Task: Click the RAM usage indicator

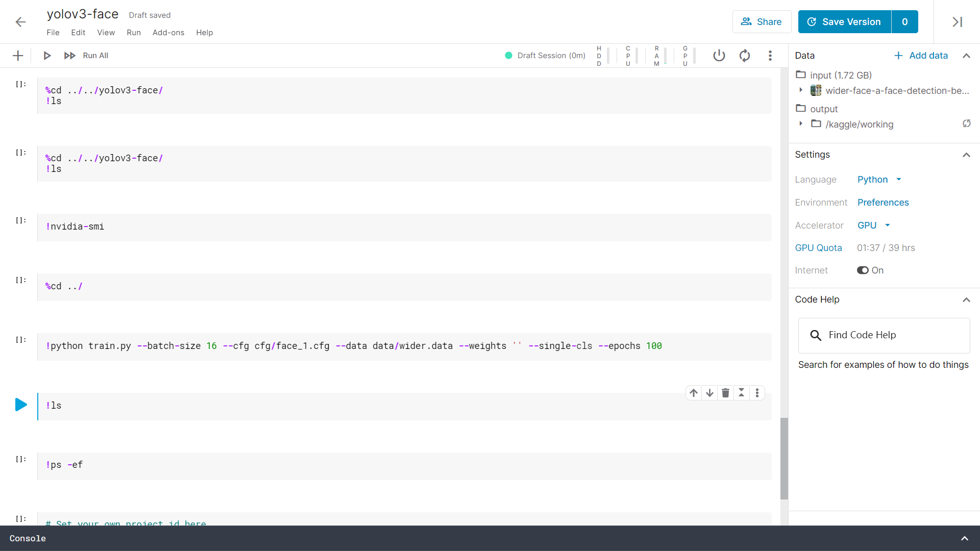Action: [x=660, y=56]
